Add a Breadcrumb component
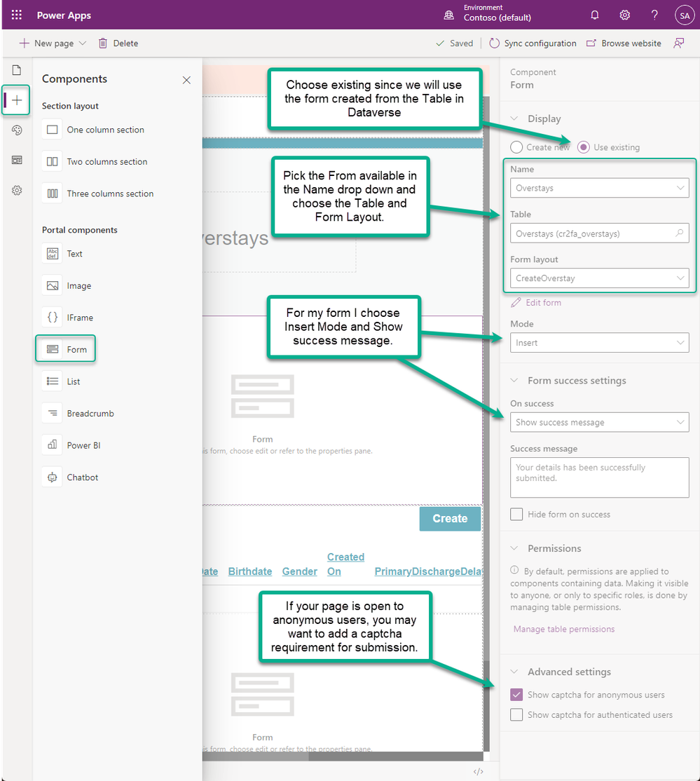The height and width of the screenshot is (781, 700). (x=78, y=413)
